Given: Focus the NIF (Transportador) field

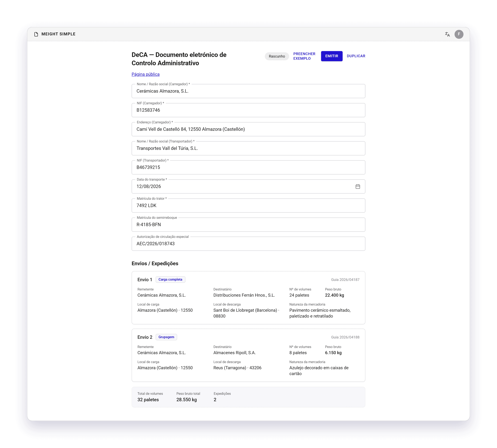Looking at the screenshot, I should pos(248,167).
